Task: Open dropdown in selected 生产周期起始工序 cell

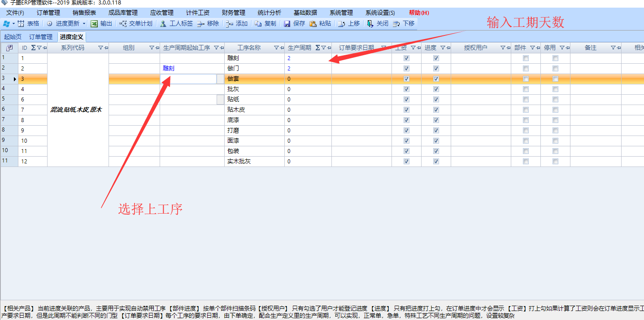Action: pos(220,79)
